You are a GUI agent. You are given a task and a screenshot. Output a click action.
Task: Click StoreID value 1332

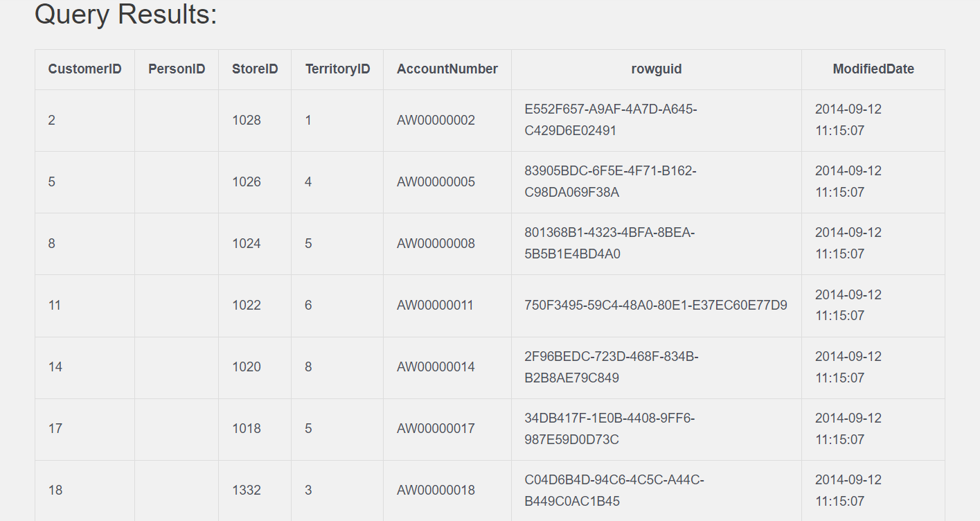(x=247, y=491)
